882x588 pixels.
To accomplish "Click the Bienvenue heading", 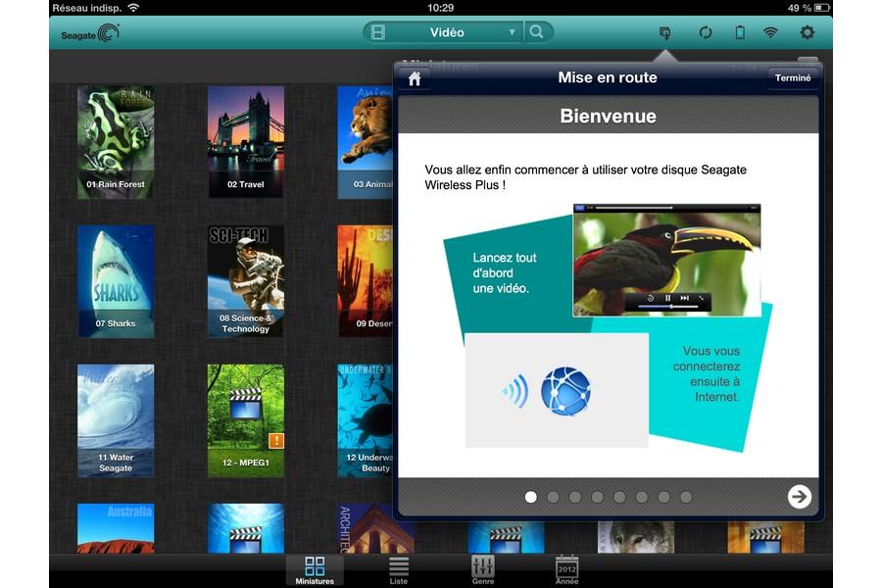I will [x=608, y=116].
